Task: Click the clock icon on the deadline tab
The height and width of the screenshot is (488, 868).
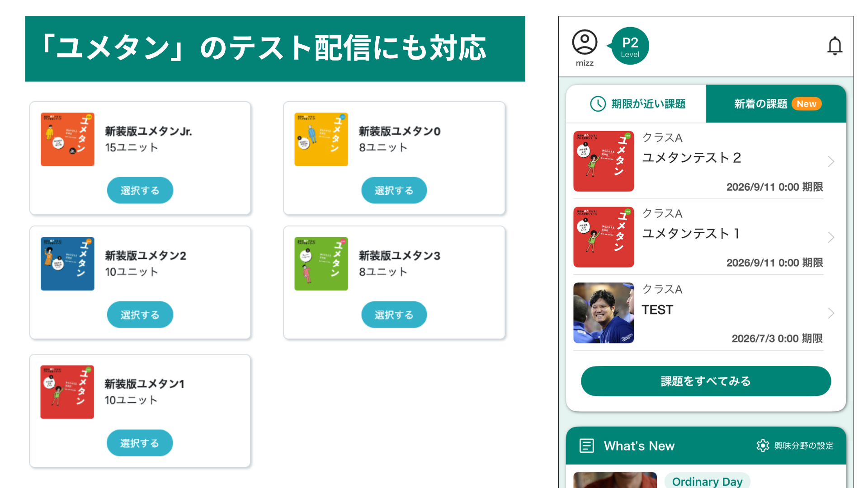Action: coord(598,104)
